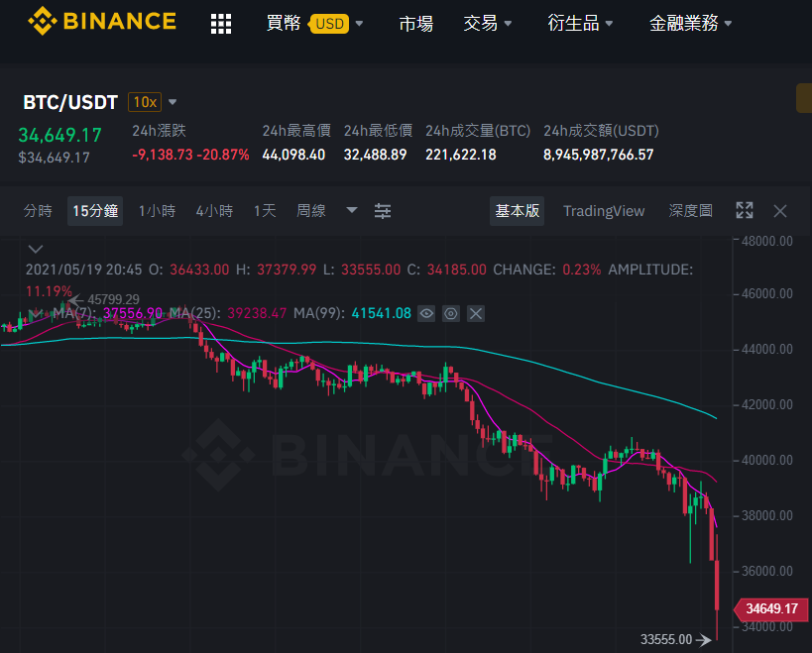Click the 10x leverage badge
Viewport: 812px width, 653px height.
pyautogui.click(x=145, y=102)
